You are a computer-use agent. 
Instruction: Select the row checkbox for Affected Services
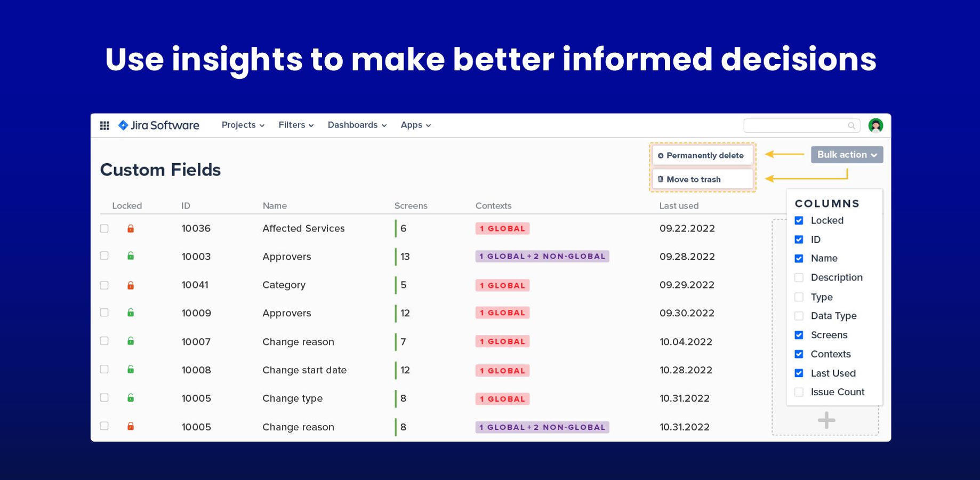coord(105,228)
